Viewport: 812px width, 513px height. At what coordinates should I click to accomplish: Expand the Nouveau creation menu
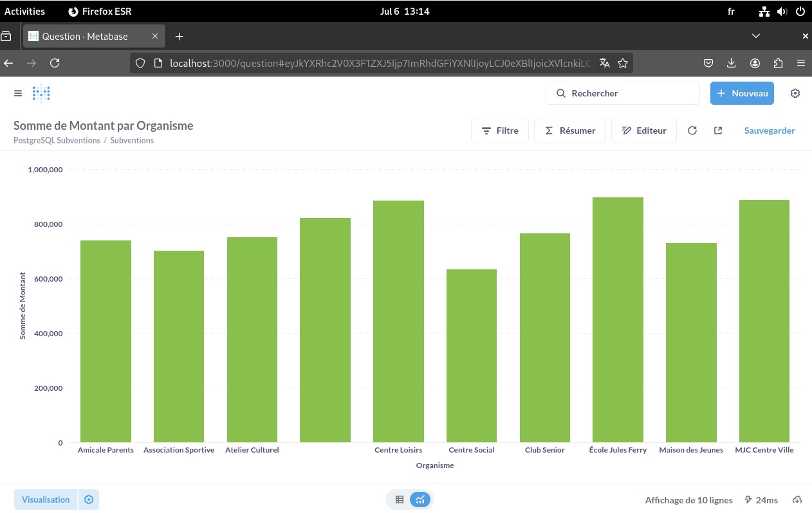pos(742,93)
